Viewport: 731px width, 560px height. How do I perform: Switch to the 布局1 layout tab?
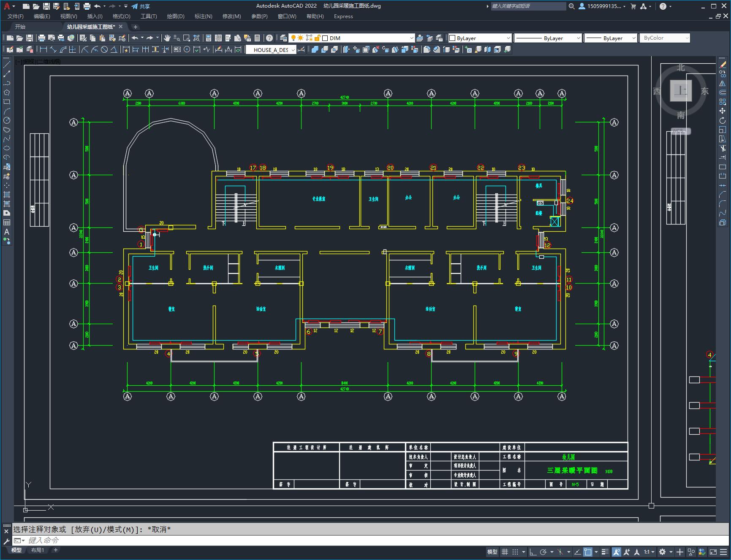pyautogui.click(x=38, y=550)
